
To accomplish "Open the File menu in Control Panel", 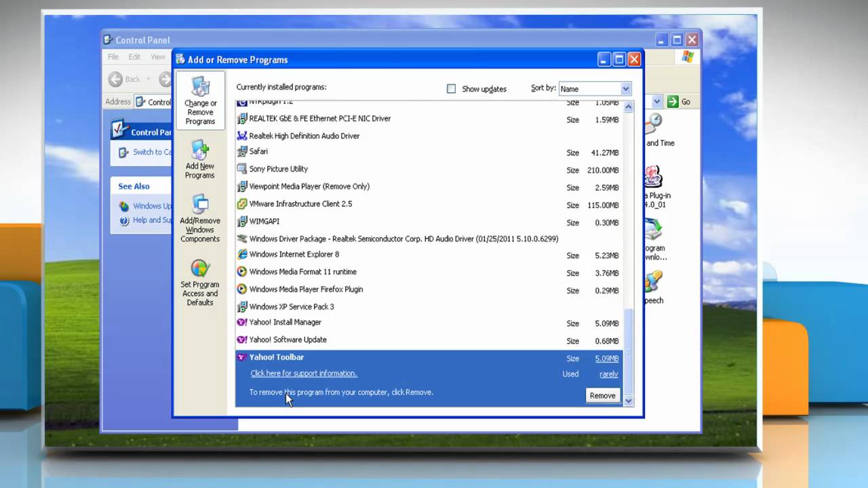I will (x=113, y=57).
